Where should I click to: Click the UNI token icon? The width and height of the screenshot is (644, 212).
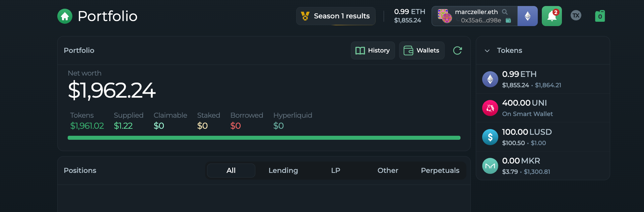tap(490, 108)
